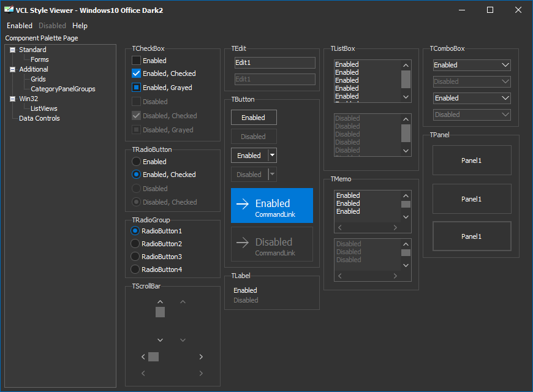Click up arrow of enabled TMemo scrollbar

click(x=406, y=196)
